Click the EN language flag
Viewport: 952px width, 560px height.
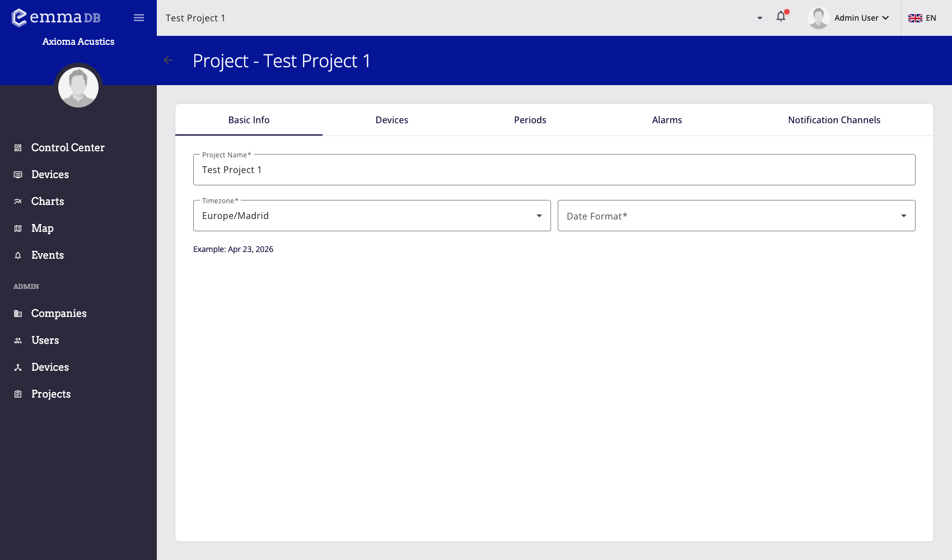pyautogui.click(x=922, y=17)
